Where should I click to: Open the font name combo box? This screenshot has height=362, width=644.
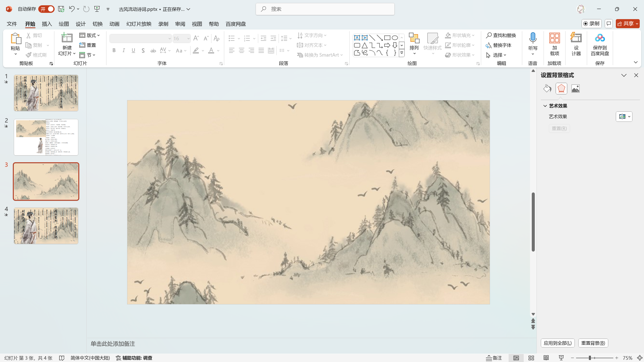tap(140, 38)
